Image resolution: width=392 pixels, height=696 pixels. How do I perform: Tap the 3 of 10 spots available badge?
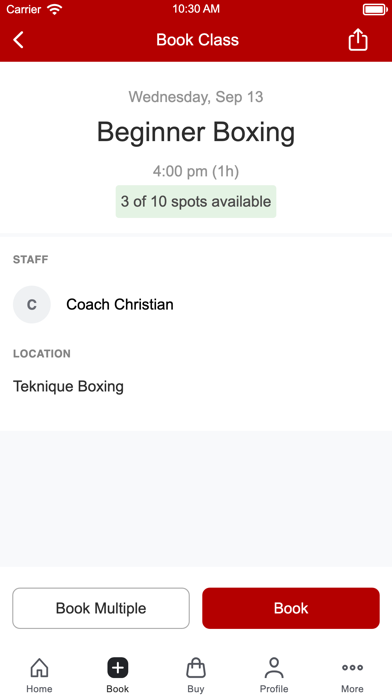196,202
